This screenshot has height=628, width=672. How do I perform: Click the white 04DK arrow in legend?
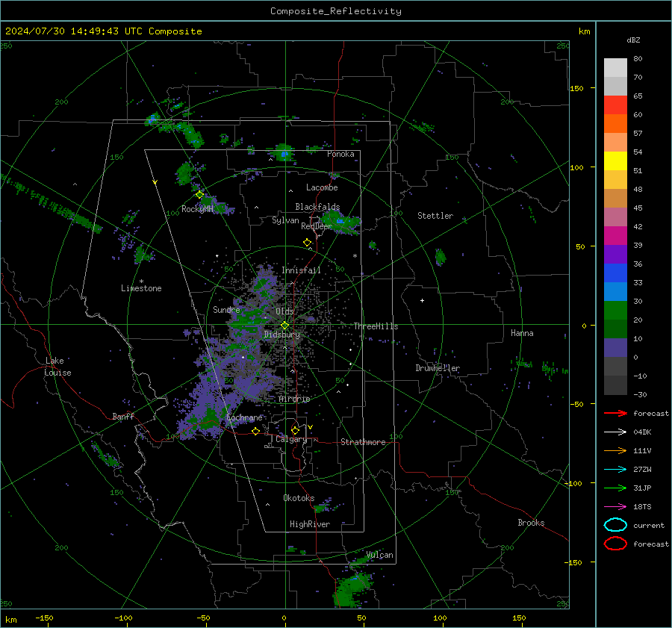[615, 432]
